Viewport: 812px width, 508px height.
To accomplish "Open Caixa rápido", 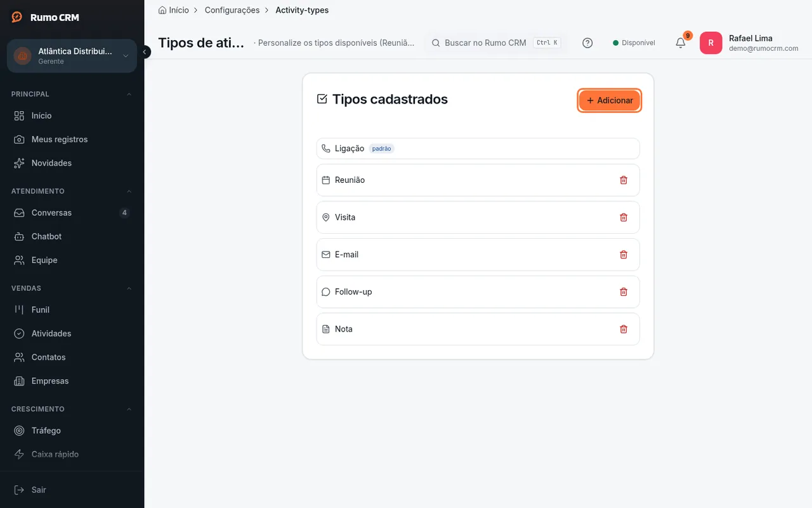I will pos(72,455).
